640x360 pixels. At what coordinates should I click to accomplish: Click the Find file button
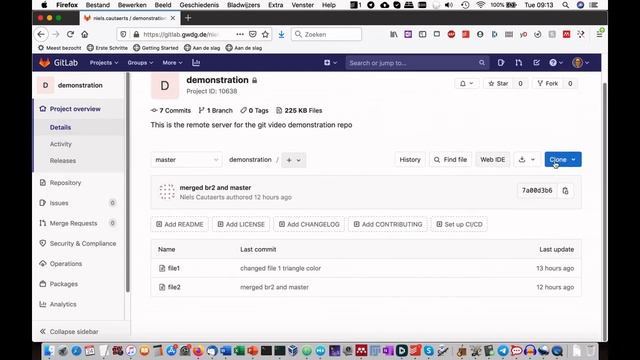(x=450, y=160)
